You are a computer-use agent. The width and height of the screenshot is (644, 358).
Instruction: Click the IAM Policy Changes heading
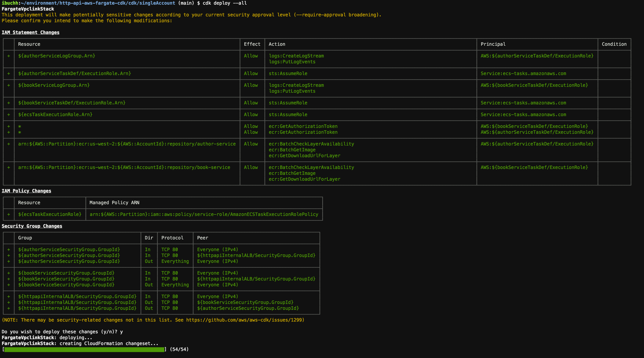26,191
